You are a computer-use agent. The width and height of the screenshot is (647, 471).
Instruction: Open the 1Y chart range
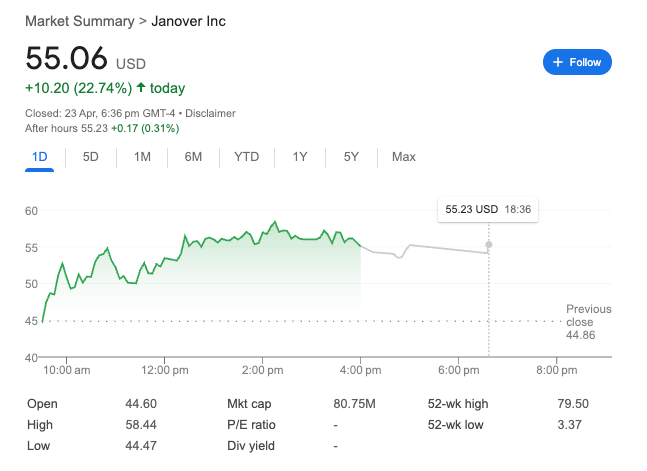(x=300, y=157)
